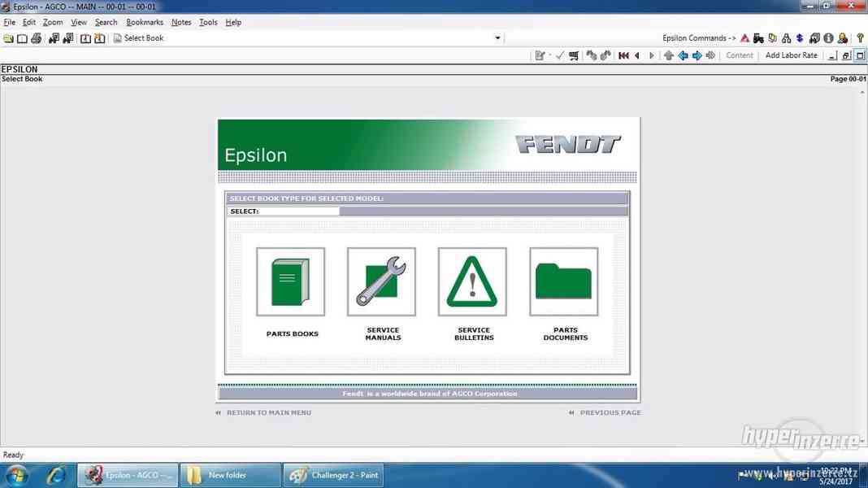Restore the inner document window button

(x=846, y=55)
